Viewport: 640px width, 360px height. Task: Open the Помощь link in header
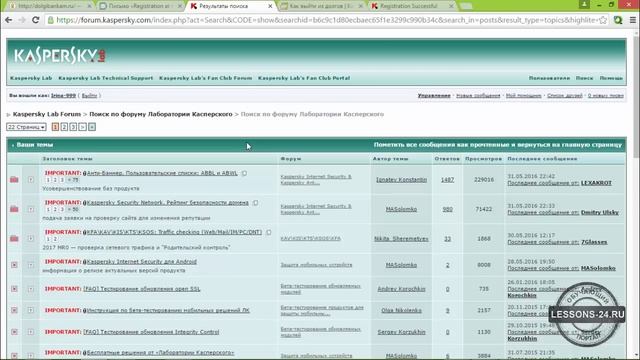[611, 78]
